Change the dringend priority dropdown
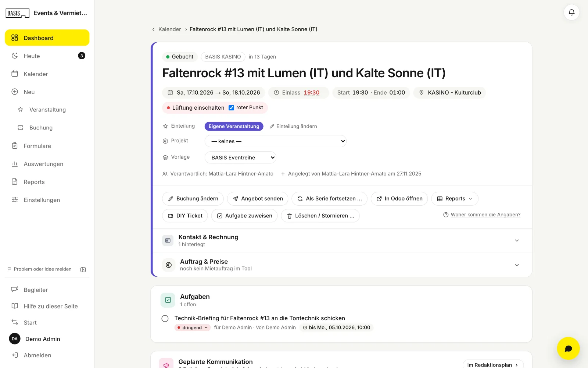The image size is (588, 368). pyautogui.click(x=192, y=328)
